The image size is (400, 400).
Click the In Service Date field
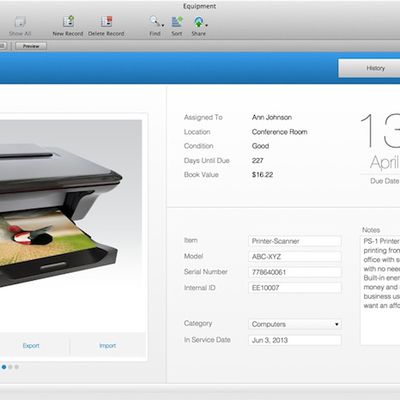click(295, 340)
